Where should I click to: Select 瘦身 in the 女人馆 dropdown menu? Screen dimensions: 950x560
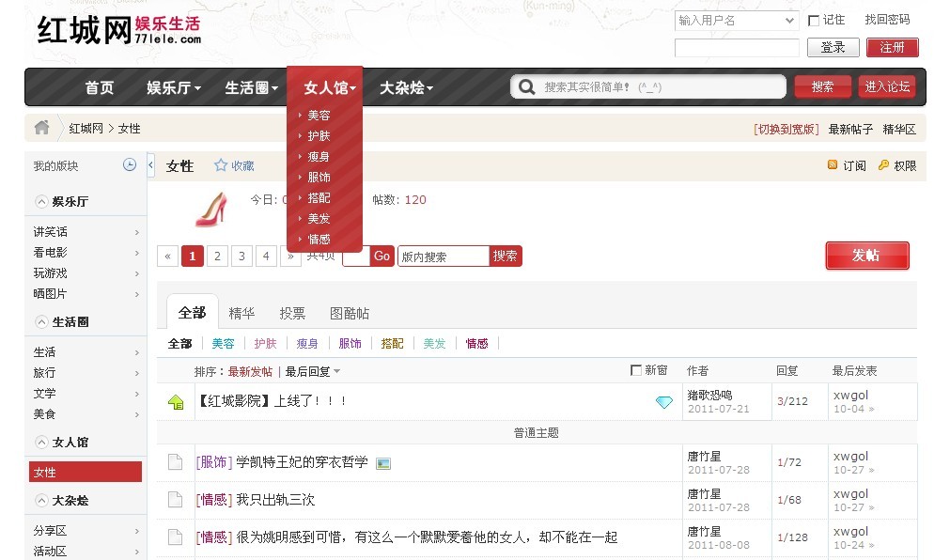click(319, 156)
